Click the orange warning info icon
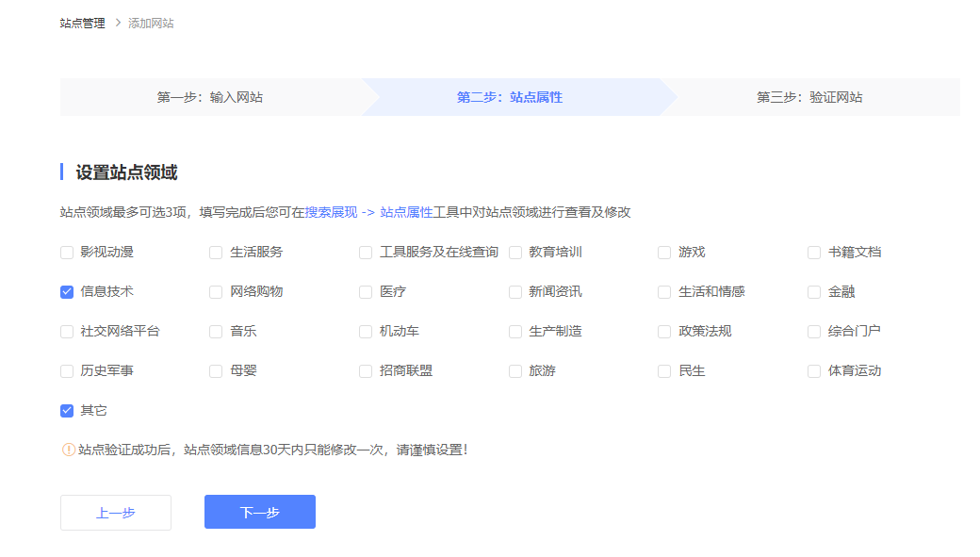This screenshot has height=557, width=980. tap(68, 450)
